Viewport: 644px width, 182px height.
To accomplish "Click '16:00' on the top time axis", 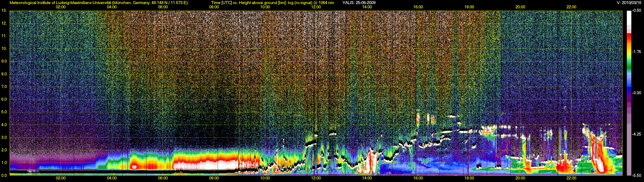I will 418,7.
